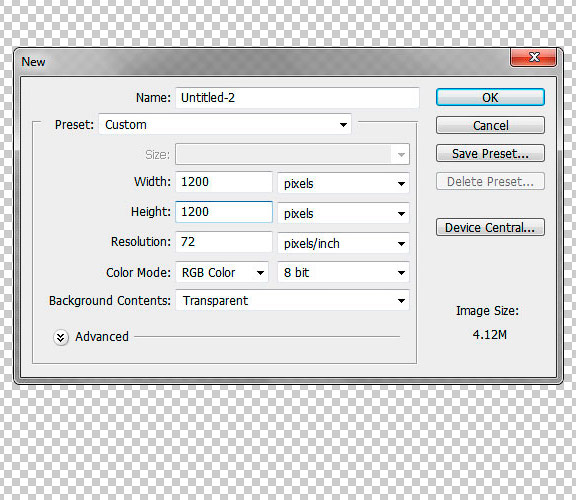Image resolution: width=576 pixels, height=500 pixels.
Task: Click the New dialog title text
Action: 33,62
